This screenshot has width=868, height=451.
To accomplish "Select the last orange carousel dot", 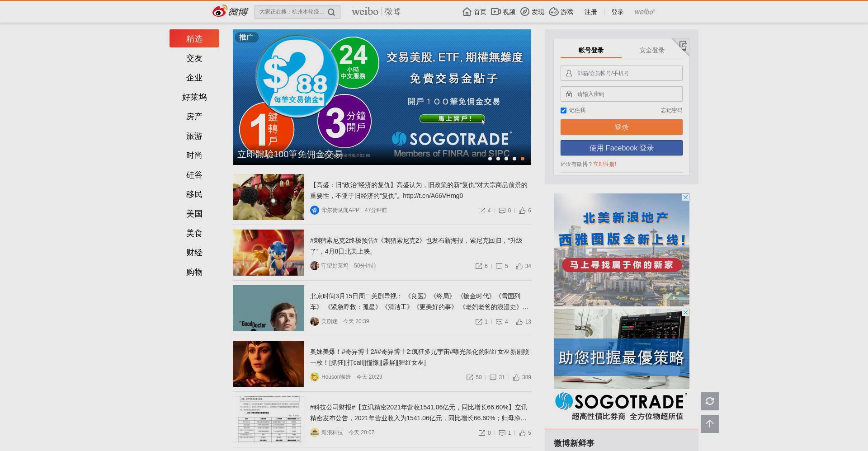I will pos(523,159).
